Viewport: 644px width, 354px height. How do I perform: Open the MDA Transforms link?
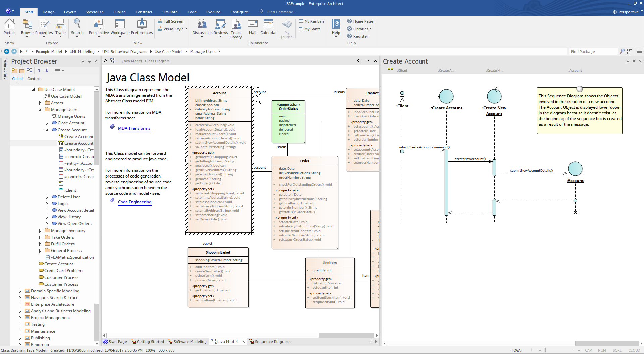coord(134,128)
